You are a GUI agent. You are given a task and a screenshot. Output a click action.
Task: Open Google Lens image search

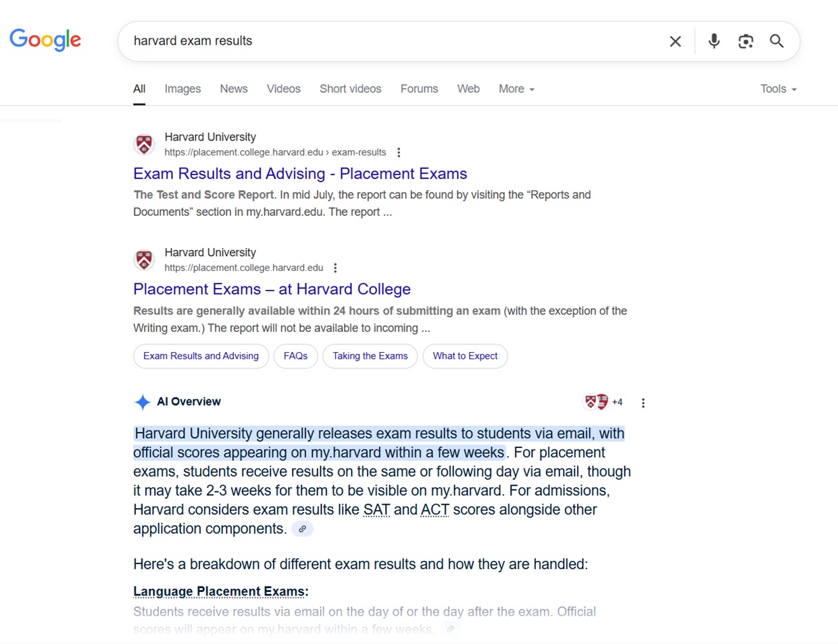click(745, 41)
